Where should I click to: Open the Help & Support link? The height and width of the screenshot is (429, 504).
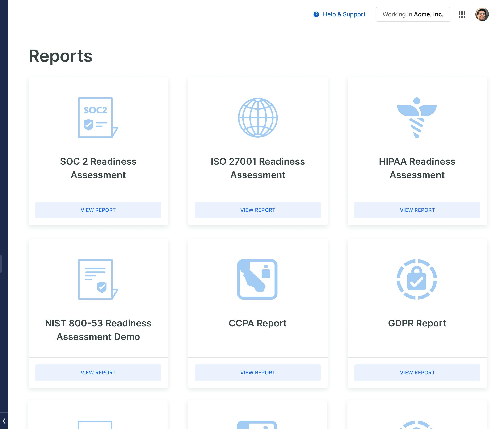[344, 14]
